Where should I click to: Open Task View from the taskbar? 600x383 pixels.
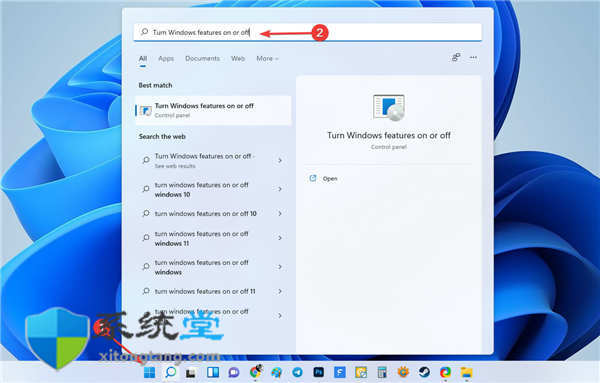point(191,372)
